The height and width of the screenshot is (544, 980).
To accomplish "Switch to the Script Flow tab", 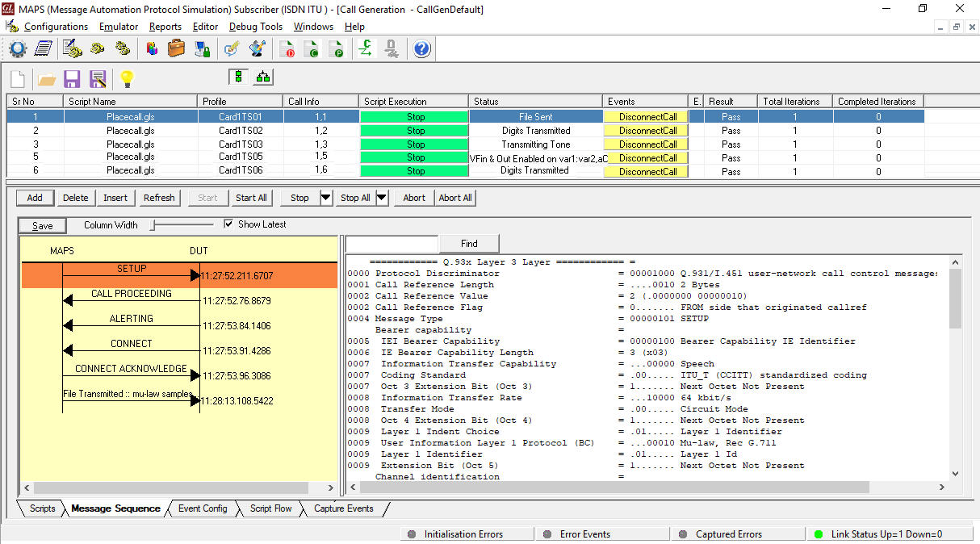I will [x=271, y=508].
